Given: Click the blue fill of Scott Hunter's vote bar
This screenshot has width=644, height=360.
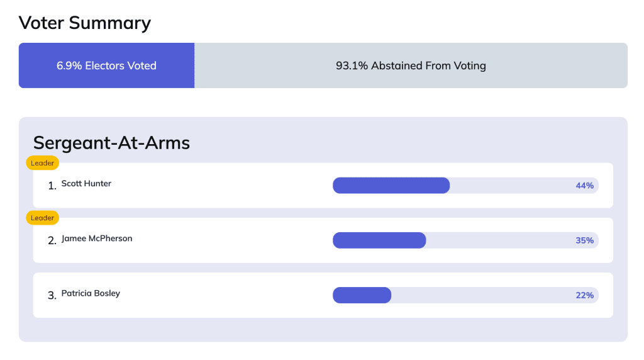Looking at the screenshot, I should click(x=391, y=186).
